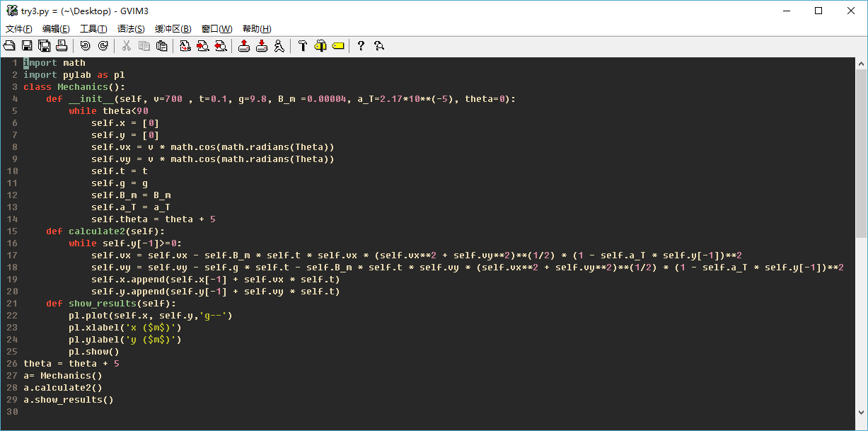Click 'self.theta = theta + 5' on line 14
This screenshot has height=431, width=868.
click(154, 219)
